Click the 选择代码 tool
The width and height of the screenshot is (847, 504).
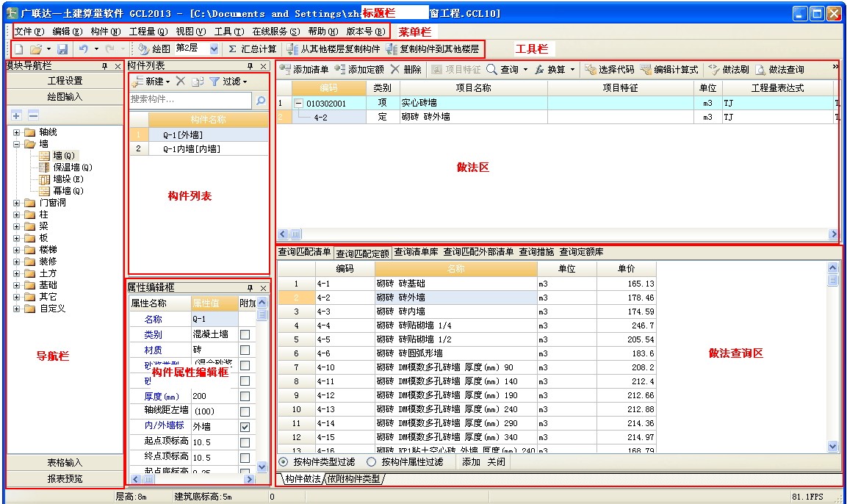coord(609,70)
